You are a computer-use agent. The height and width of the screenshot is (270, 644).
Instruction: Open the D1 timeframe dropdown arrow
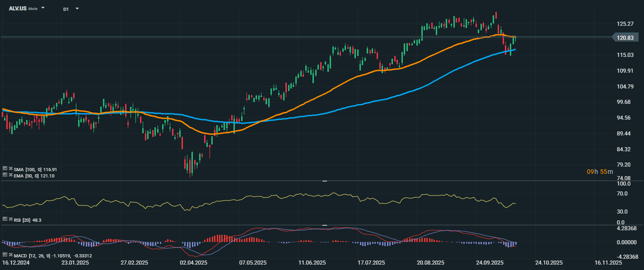(x=77, y=9)
